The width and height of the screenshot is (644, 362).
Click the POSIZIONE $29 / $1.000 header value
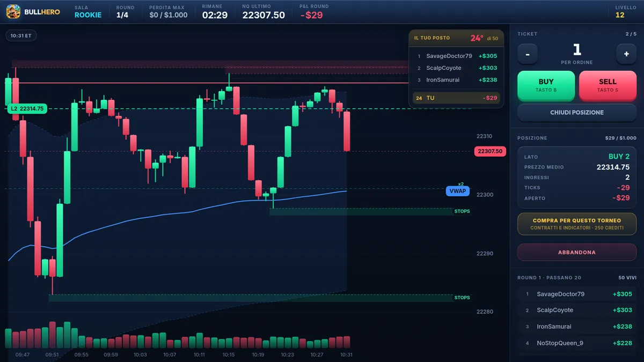pyautogui.click(x=620, y=138)
